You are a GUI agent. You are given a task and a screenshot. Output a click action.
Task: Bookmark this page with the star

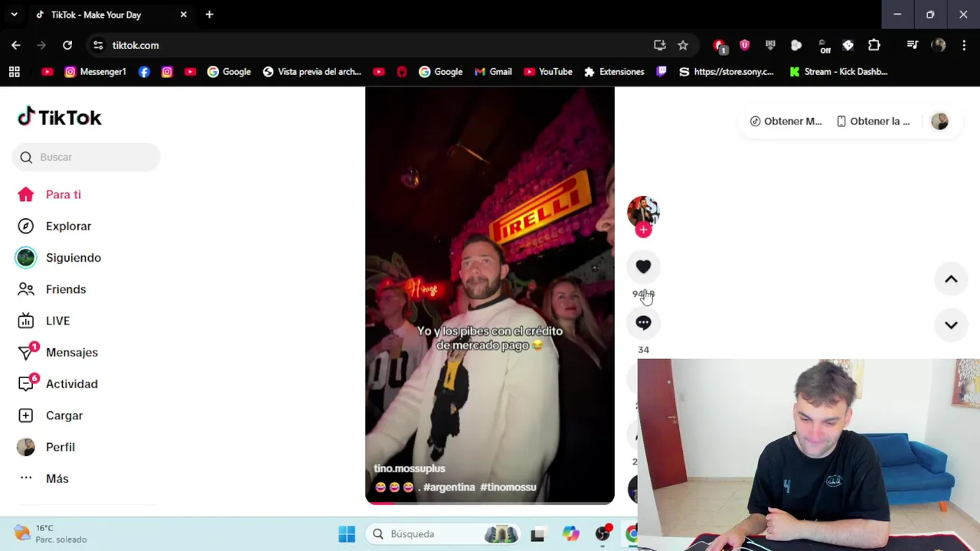pyautogui.click(x=683, y=45)
